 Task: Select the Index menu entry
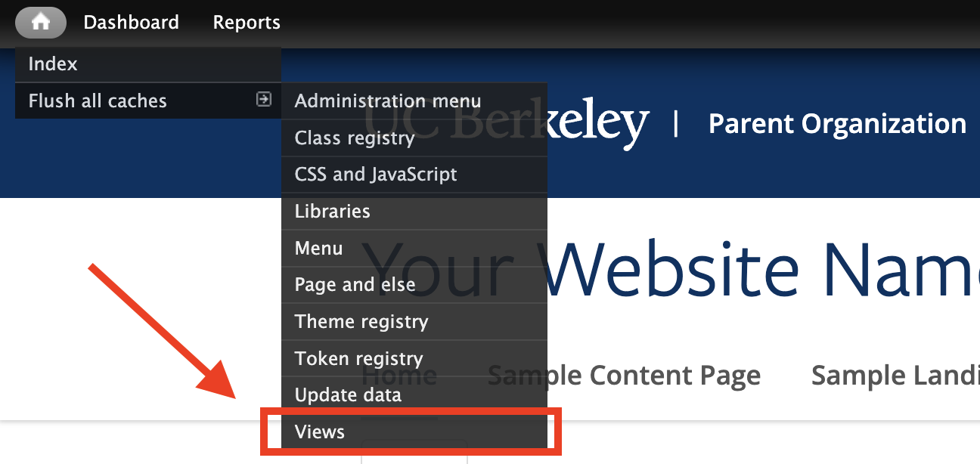(148, 64)
